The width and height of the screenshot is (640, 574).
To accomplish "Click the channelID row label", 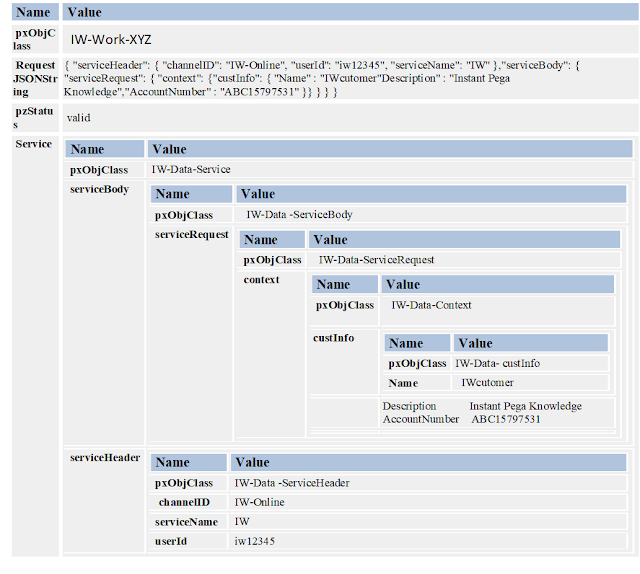I will tap(184, 502).
